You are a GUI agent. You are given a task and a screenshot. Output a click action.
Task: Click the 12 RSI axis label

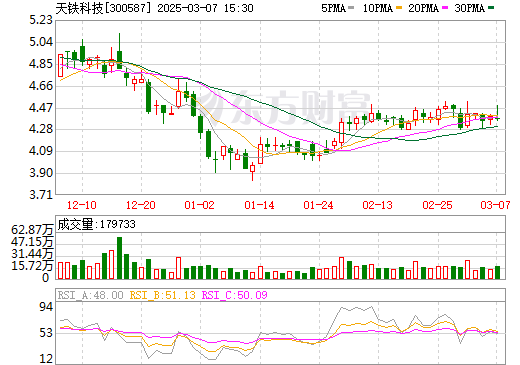46,359
